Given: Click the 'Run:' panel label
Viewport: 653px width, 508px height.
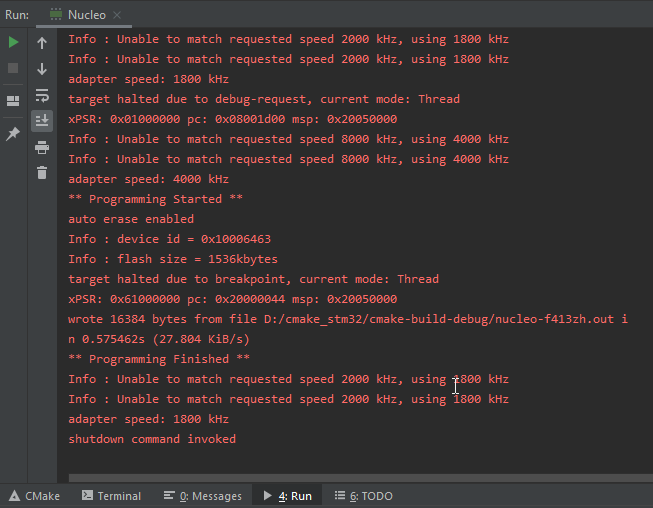Looking at the screenshot, I should click(17, 15).
